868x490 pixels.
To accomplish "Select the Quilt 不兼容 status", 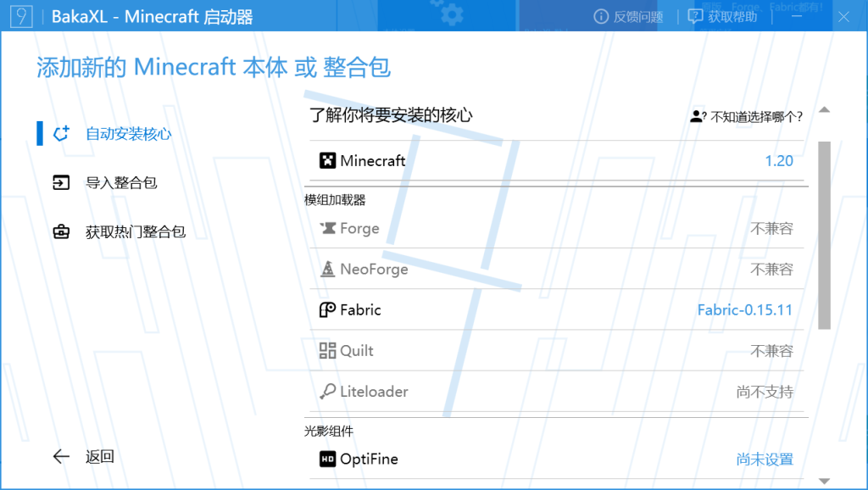I will (771, 351).
